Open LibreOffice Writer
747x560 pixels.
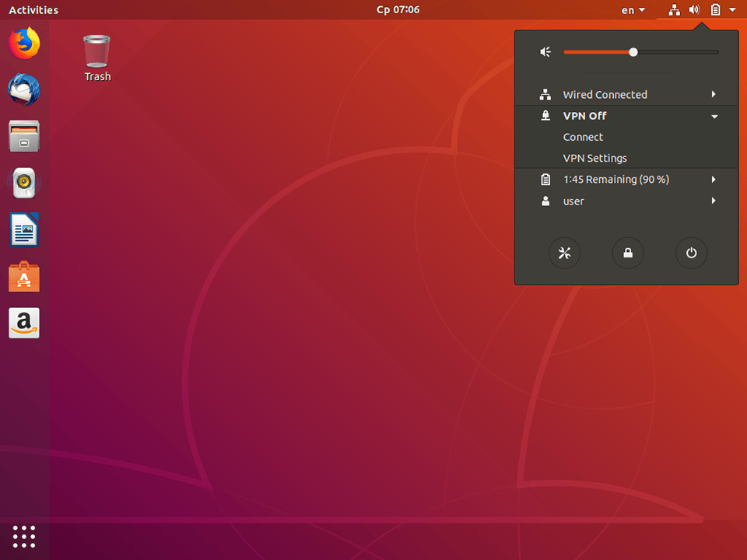pos(24,230)
